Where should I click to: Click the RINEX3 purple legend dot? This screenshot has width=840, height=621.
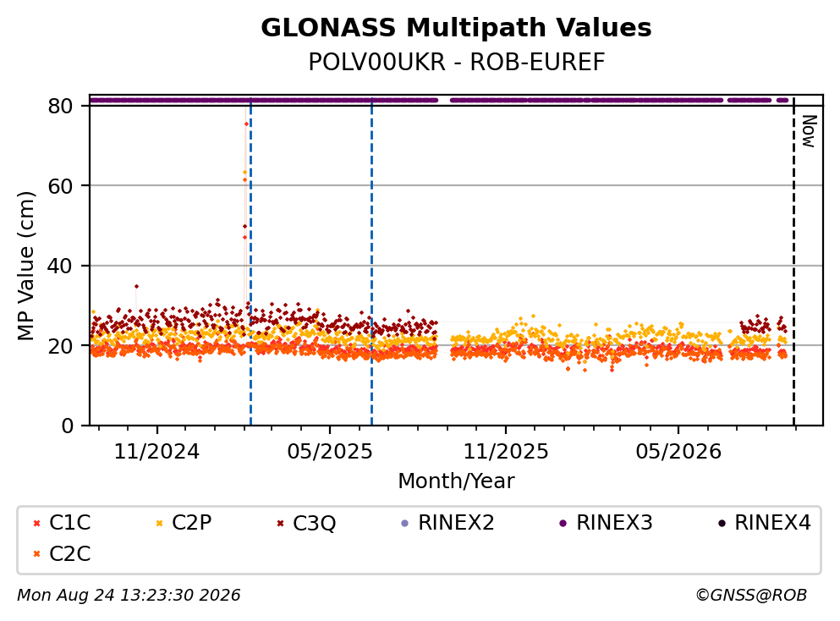click(x=563, y=523)
